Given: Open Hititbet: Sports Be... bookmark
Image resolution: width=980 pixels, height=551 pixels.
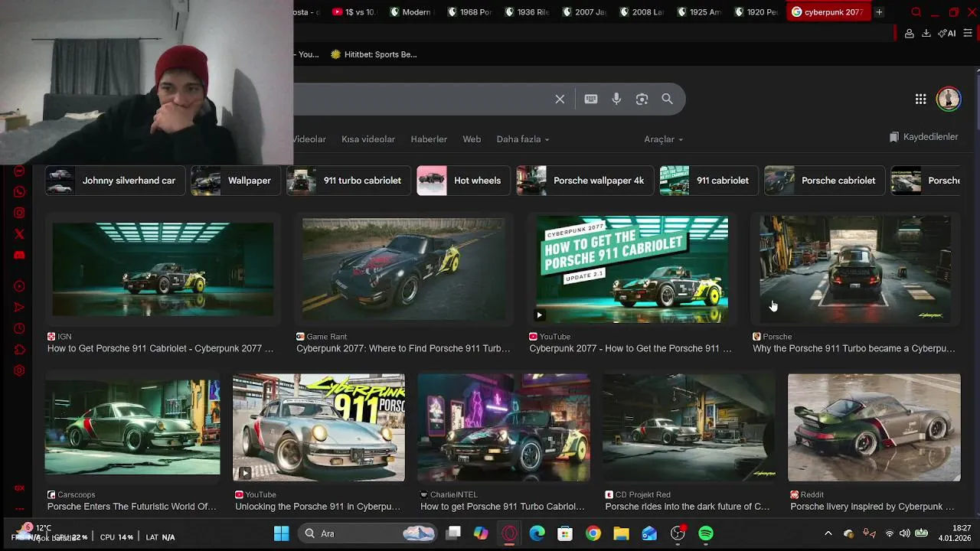Looking at the screenshot, I should 374,54.
